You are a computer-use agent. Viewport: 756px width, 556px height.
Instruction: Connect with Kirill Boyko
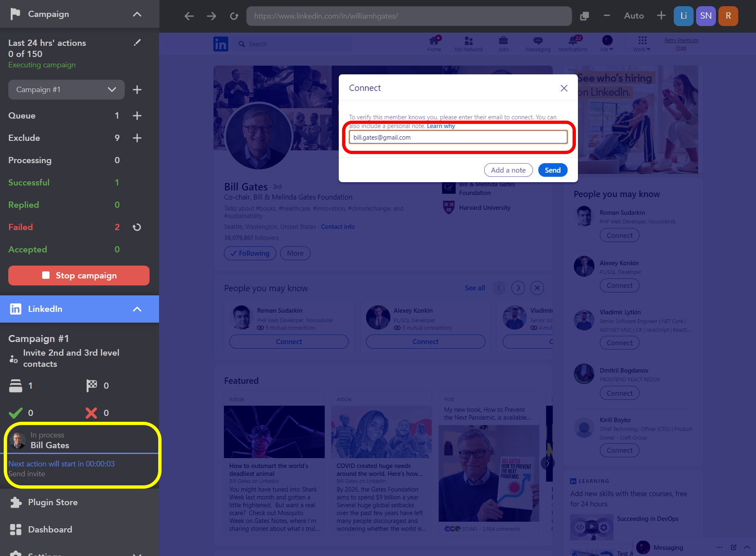click(x=619, y=450)
